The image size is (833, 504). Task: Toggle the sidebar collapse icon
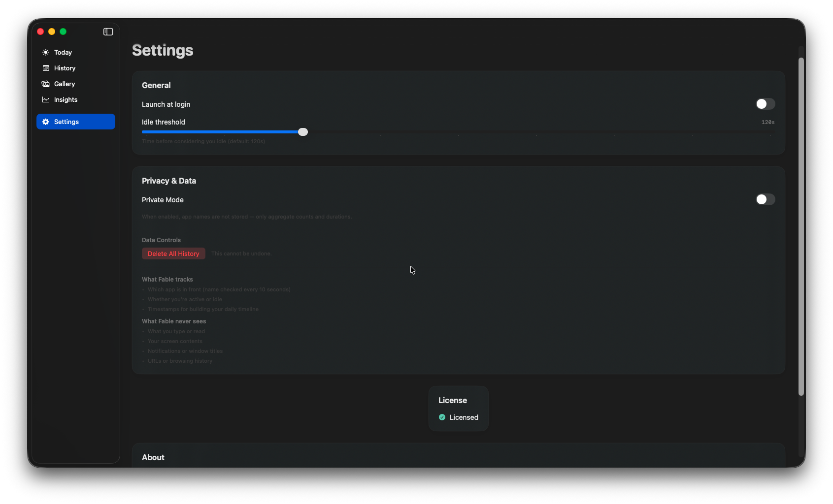pos(107,31)
